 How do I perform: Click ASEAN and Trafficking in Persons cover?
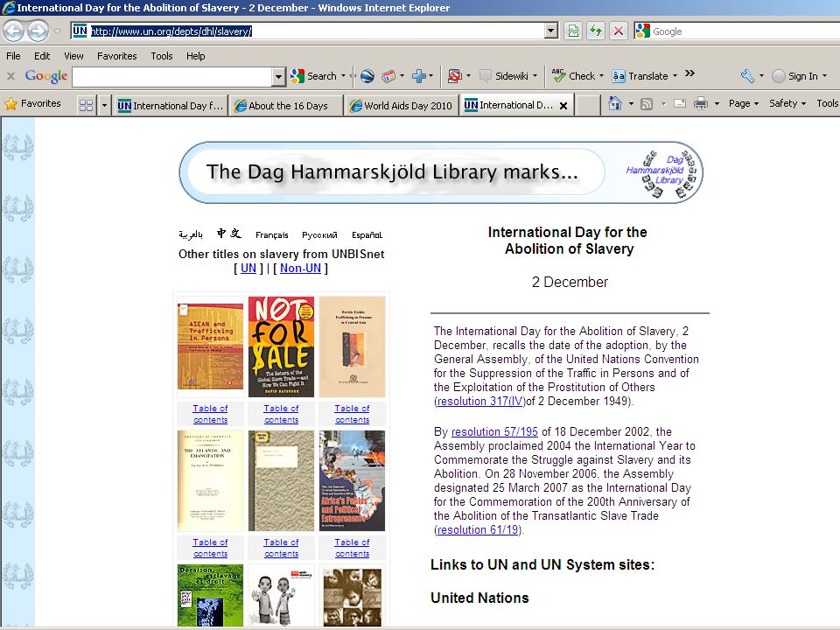coord(210,346)
